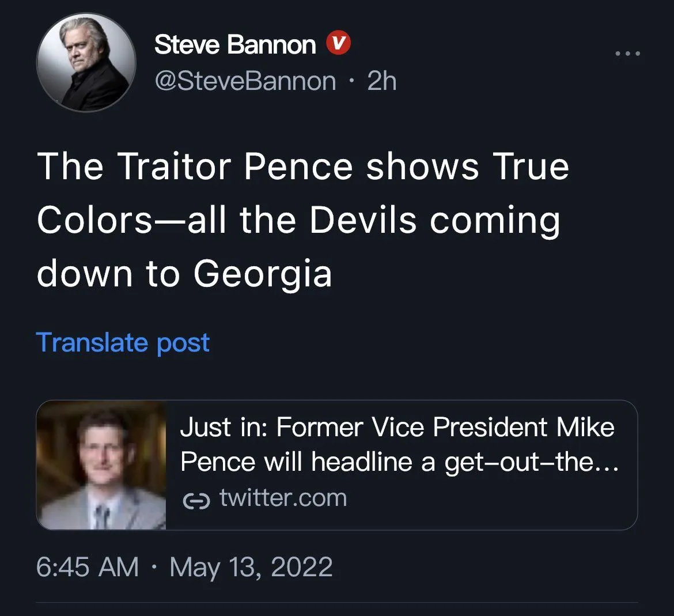Click the 2h relative timestamp
The width and height of the screenshot is (674, 616).
coord(382,81)
